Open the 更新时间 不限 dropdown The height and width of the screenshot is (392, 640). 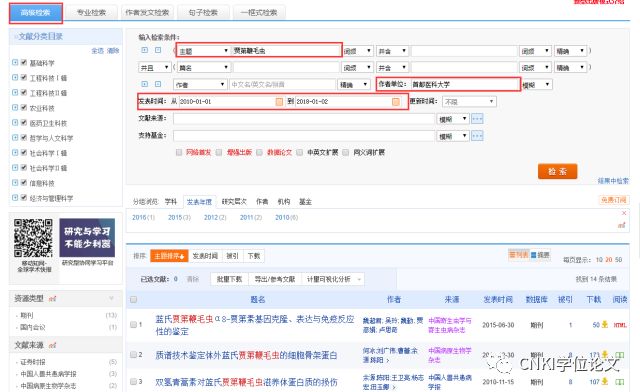click(x=469, y=102)
